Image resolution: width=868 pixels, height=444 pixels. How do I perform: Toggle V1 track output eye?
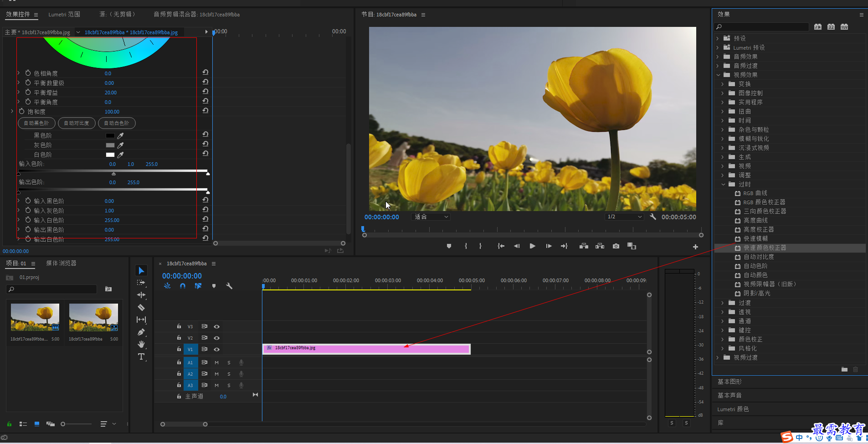(217, 349)
